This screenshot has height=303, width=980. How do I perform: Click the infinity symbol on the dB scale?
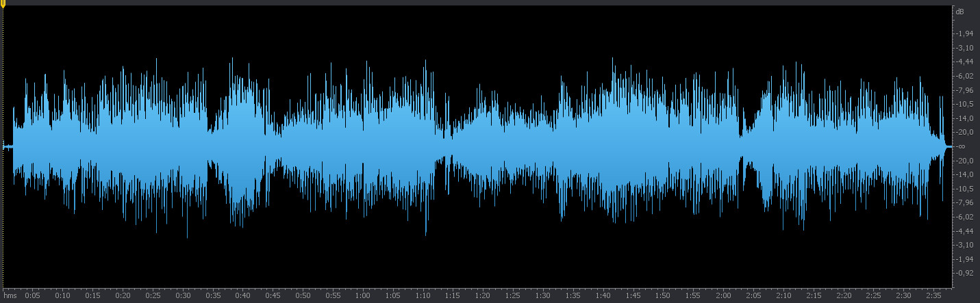962,146
